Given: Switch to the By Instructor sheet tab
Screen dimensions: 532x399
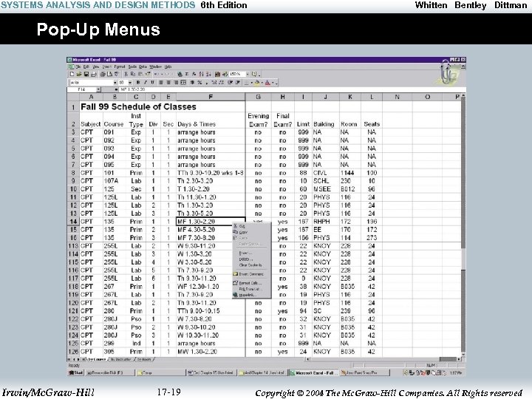Looking at the screenshot, I should [x=120, y=359].
